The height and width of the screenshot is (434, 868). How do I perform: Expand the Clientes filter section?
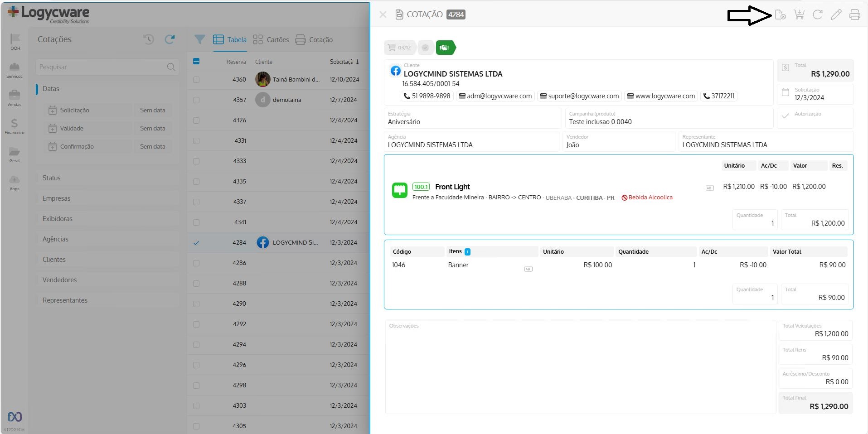click(x=107, y=260)
